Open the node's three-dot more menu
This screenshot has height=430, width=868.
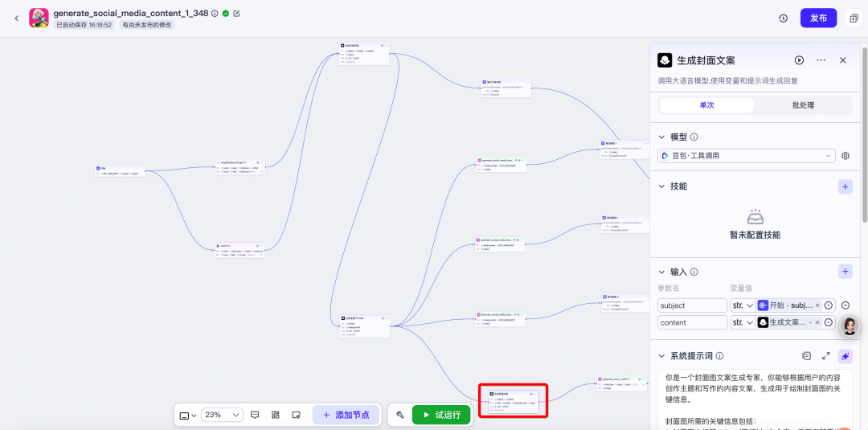point(821,60)
